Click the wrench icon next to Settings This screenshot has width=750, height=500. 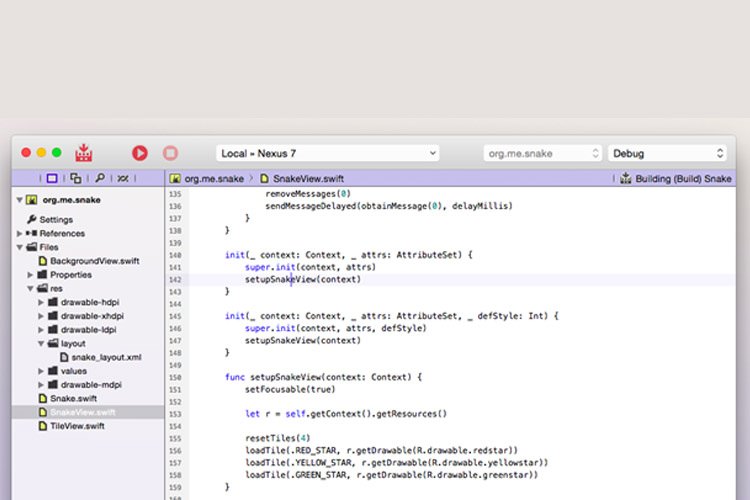click(x=32, y=219)
